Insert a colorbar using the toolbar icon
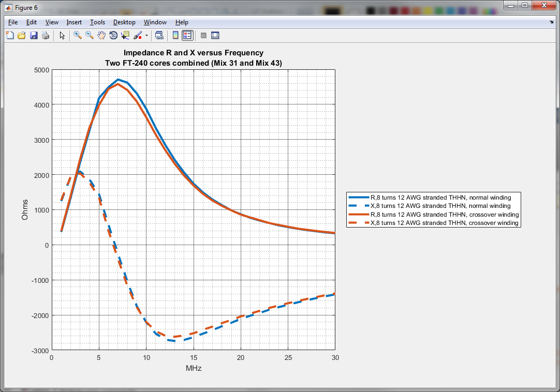 click(x=175, y=35)
